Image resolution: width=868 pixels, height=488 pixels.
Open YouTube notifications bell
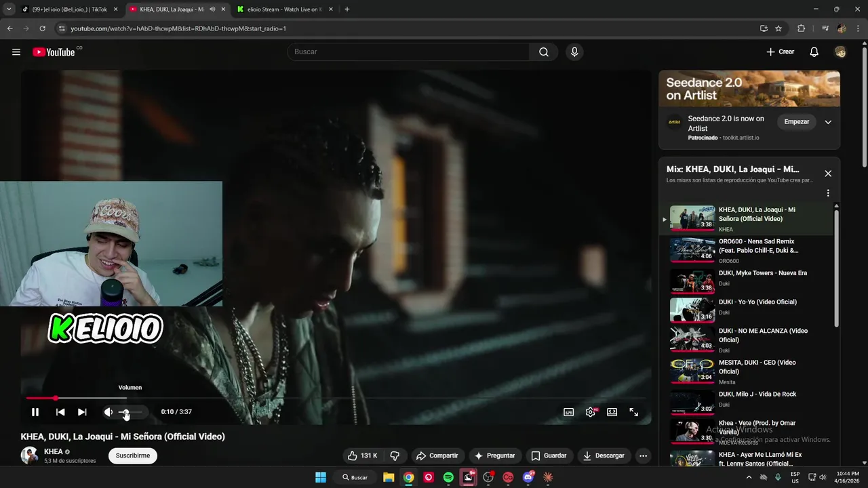click(x=814, y=52)
